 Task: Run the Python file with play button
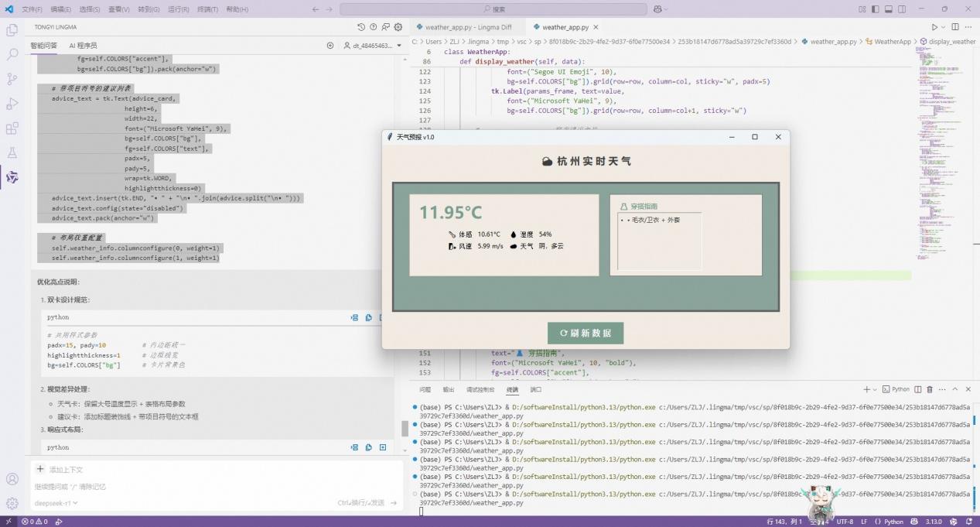[934, 27]
